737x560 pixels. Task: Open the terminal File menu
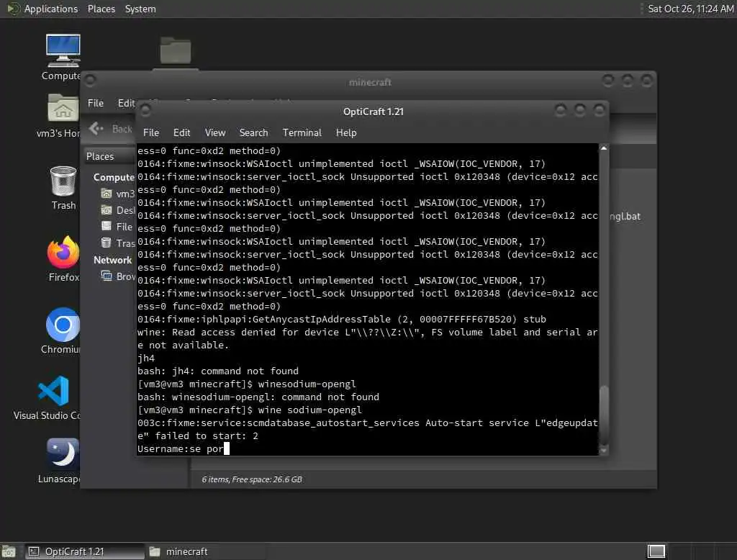[151, 132]
